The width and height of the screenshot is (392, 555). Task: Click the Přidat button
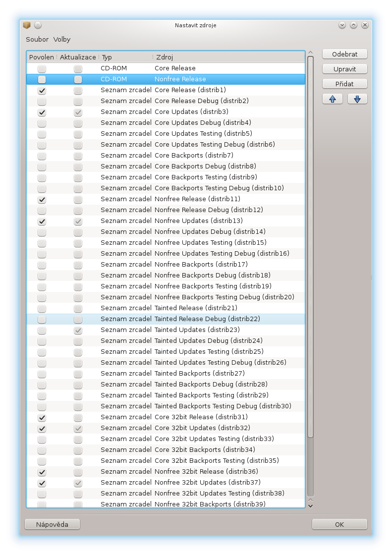[345, 84]
